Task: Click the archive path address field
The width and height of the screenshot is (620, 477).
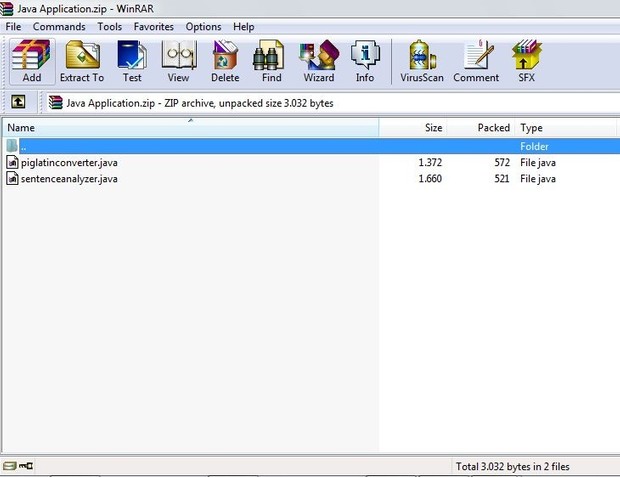Action: click(332, 103)
